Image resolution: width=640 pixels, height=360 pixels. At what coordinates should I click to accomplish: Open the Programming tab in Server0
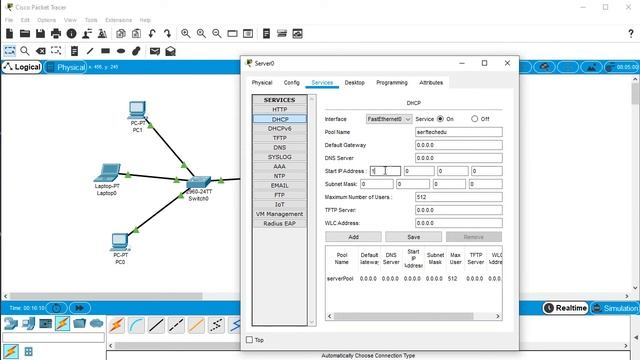coord(392,82)
